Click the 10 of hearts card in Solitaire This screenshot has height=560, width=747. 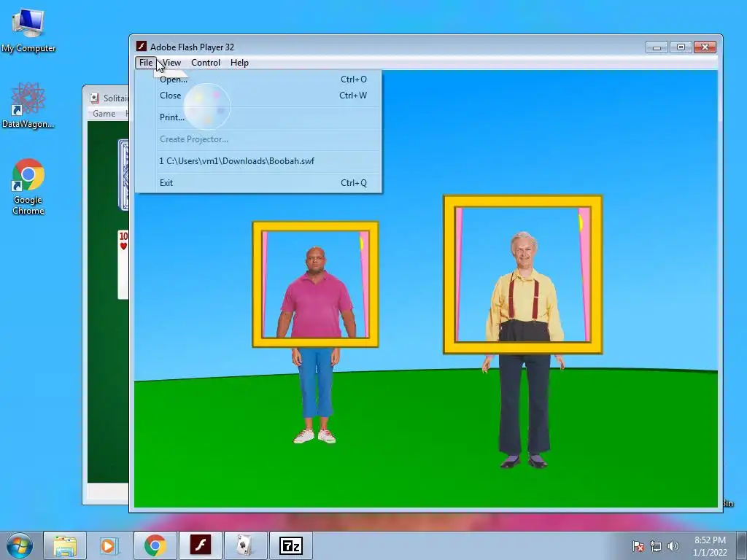[x=123, y=264]
